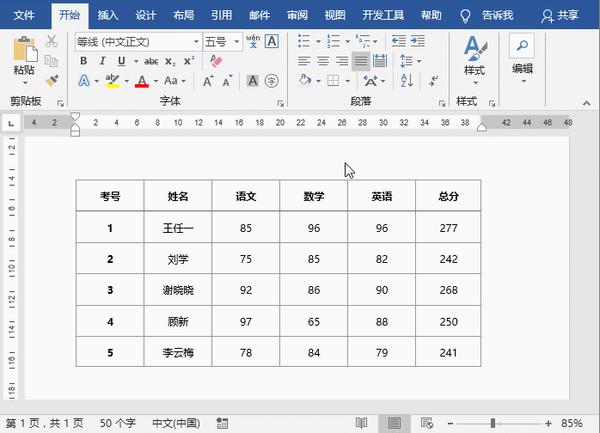600x433 pixels.
Task: Align text right in paragraph group
Action: click(342, 61)
